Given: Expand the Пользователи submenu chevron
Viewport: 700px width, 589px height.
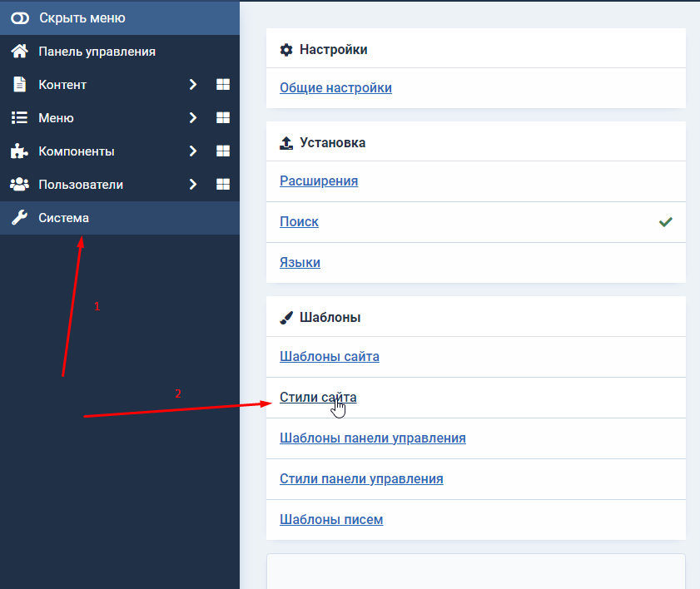Looking at the screenshot, I should (x=192, y=184).
